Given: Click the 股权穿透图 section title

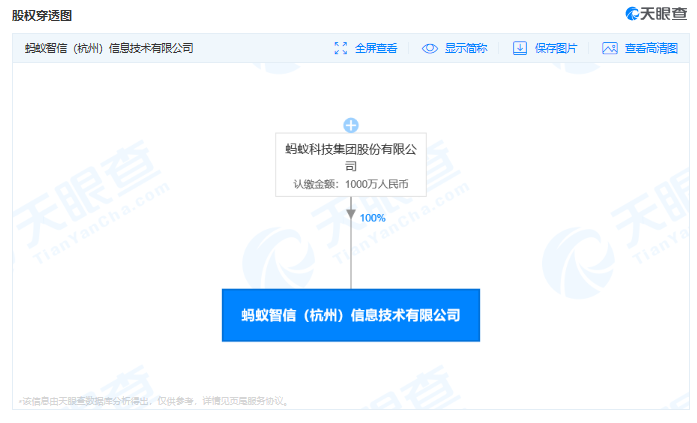Looking at the screenshot, I should tap(41, 14).
